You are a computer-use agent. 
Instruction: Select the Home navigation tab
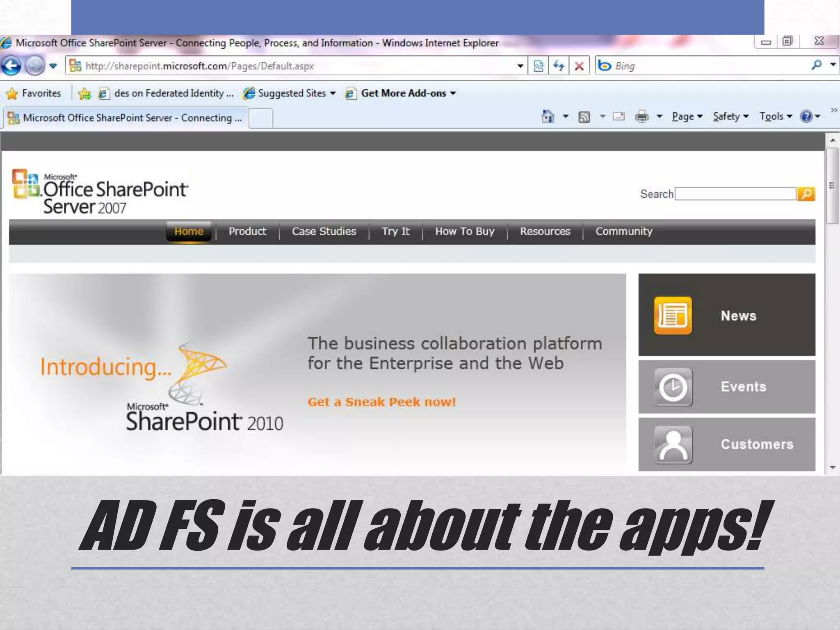[189, 232]
